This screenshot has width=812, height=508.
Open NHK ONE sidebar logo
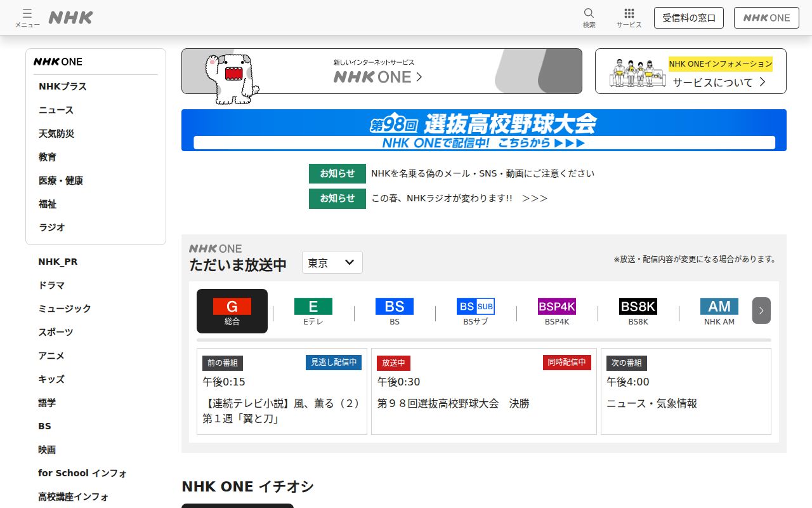pos(58,62)
